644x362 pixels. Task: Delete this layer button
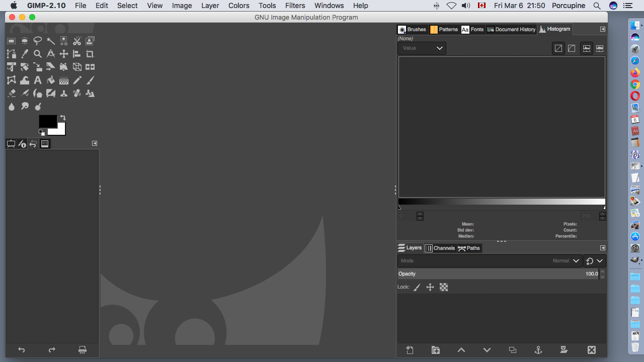coord(592,350)
